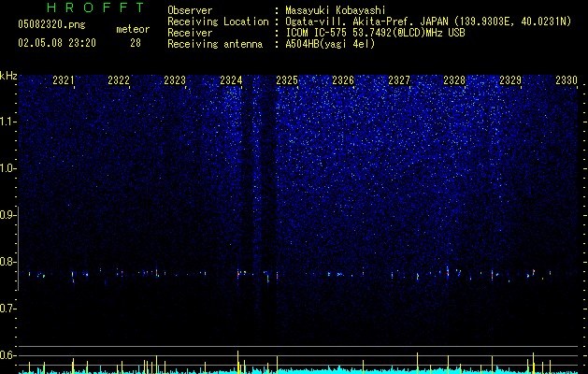This screenshot has width=588, height=374.
Task: Click the kHz axis unit label
Action: 8,76
